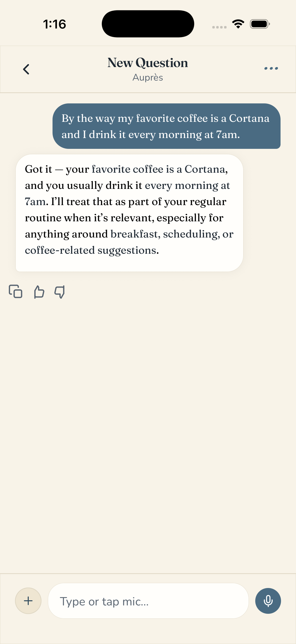This screenshot has width=296, height=644.
Task: Tap the back chevron arrow
Action: coord(26,69)
